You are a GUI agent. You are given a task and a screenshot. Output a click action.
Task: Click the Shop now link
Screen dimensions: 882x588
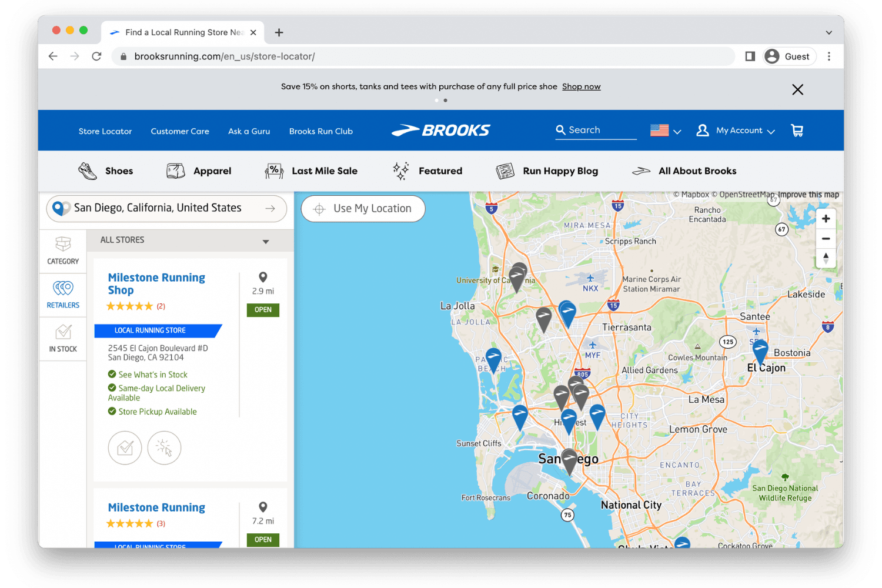point(581,86)
